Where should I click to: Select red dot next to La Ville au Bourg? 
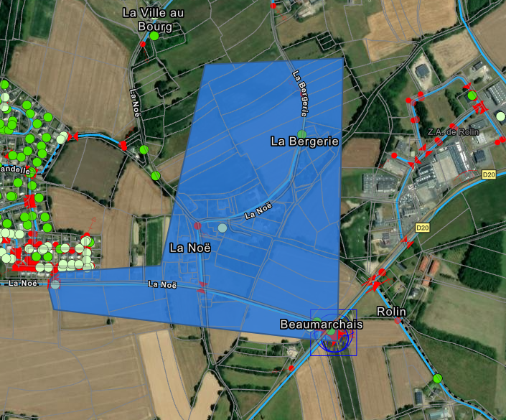(x=143, y=45)
